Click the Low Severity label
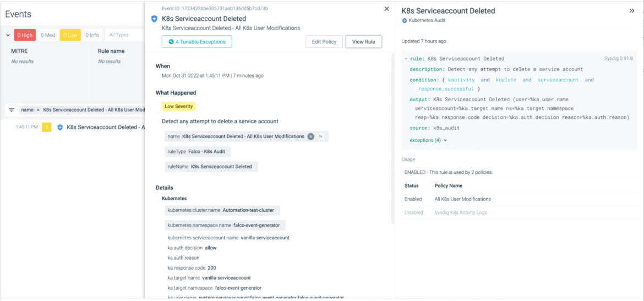This screenshot has height=301, width=644. (x=178, y=106)
